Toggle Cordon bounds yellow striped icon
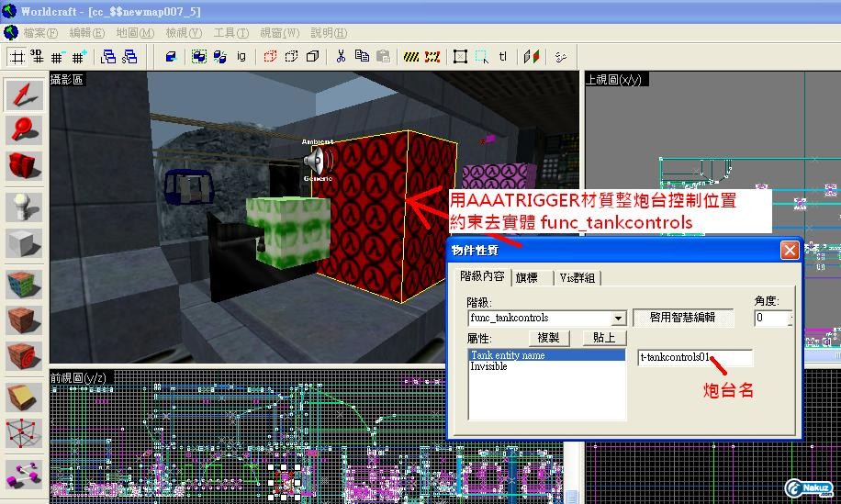Viewport: 841px width, 504px height. 411,57
